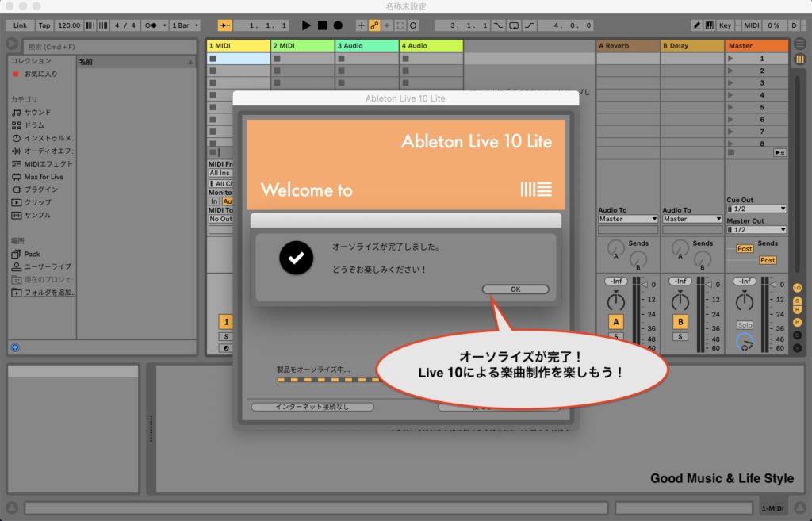Viewport: 812px width, 521px height.
Task: Toggle the upper Post button on Master sends
Action: 745,248
